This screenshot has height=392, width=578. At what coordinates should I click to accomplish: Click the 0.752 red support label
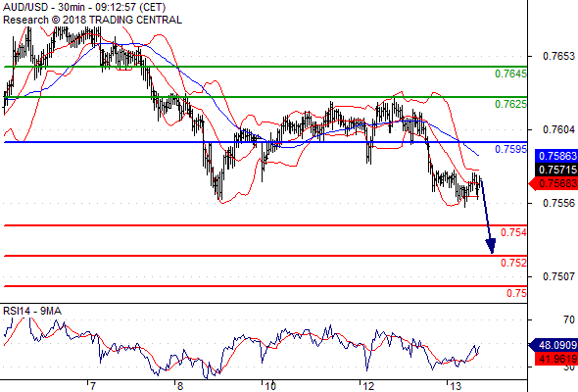(x=514, y=263)
